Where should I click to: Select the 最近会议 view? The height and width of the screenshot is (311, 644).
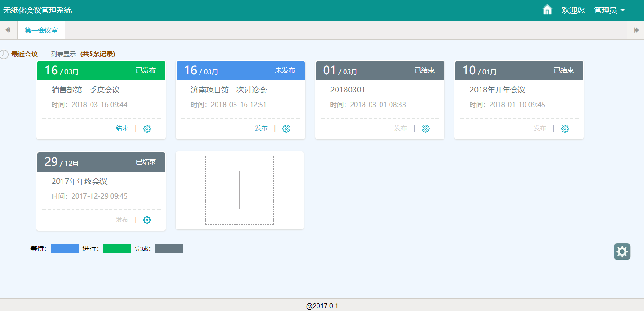coord(25,55)
